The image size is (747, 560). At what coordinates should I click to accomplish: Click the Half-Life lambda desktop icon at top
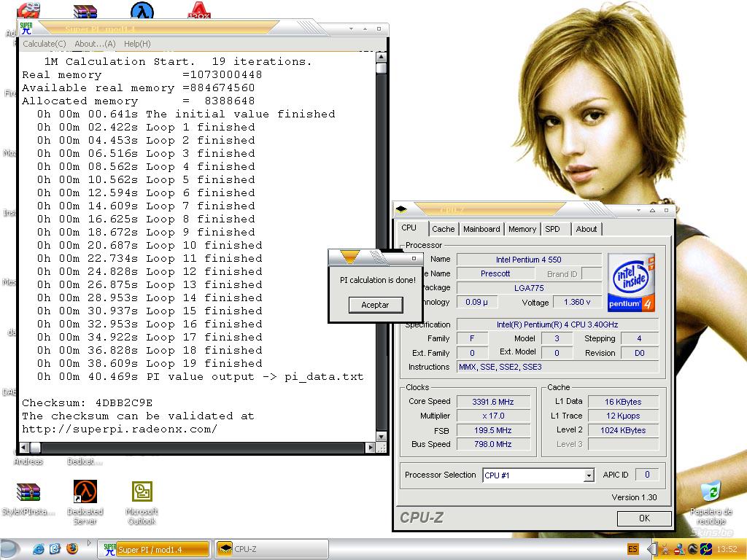(142, 10)
